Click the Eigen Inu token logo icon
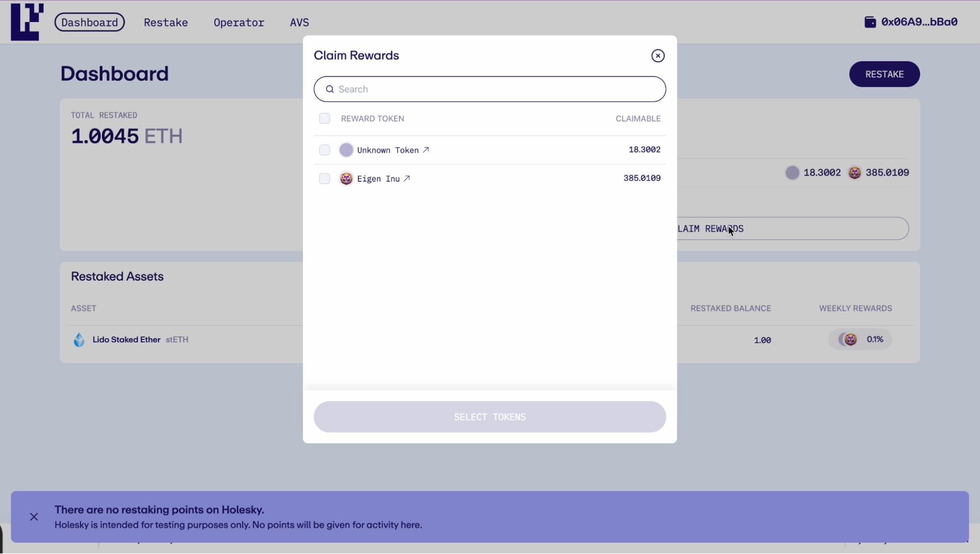Screen dimensions: 980x554 [346, 178]
